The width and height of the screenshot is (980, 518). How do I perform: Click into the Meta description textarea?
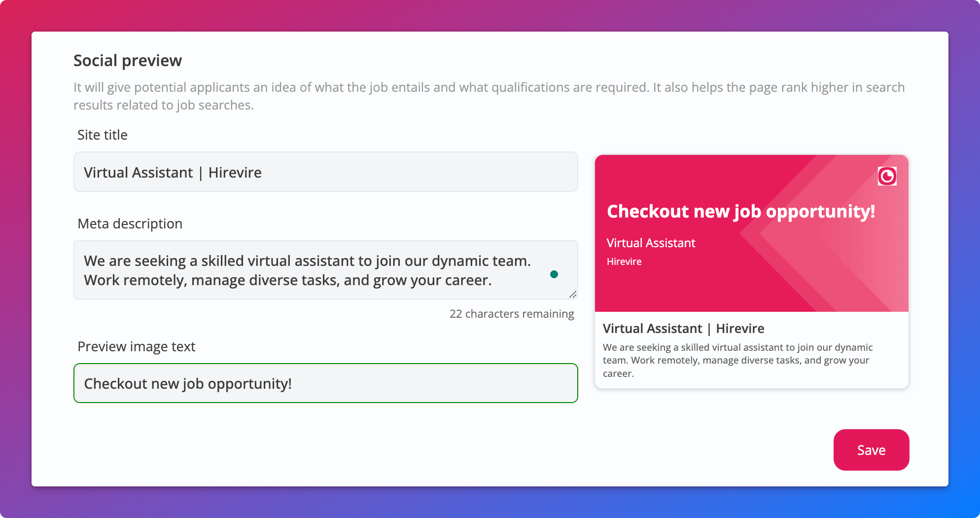click(306, 270)
